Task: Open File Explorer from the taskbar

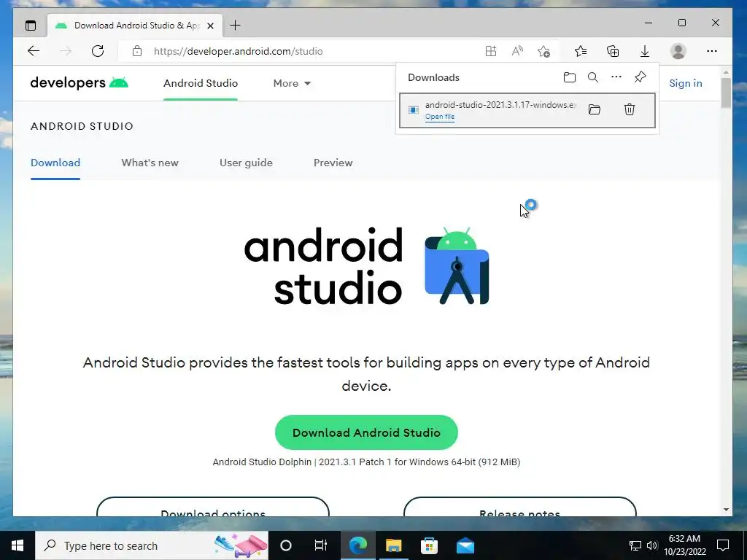Action: 393,545
